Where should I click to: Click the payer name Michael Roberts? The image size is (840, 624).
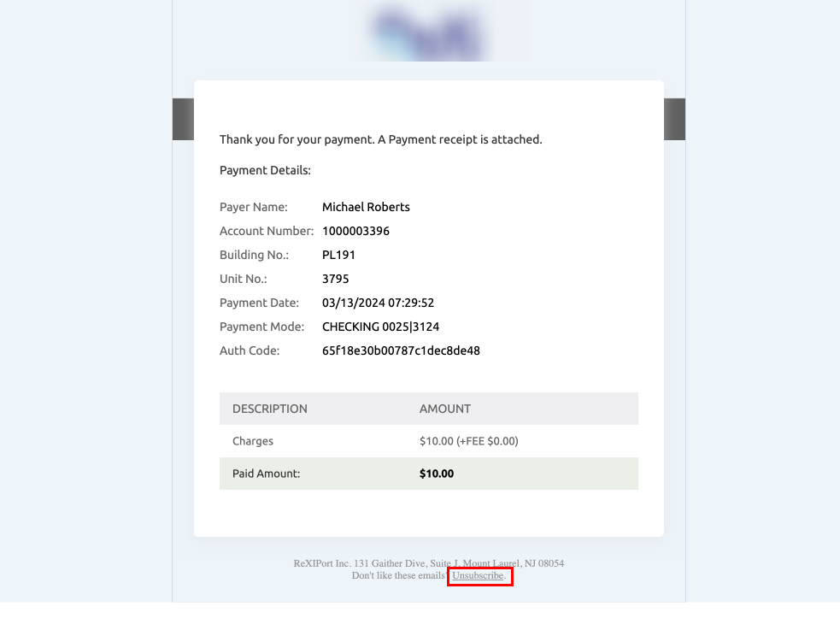tap(366, 207)
